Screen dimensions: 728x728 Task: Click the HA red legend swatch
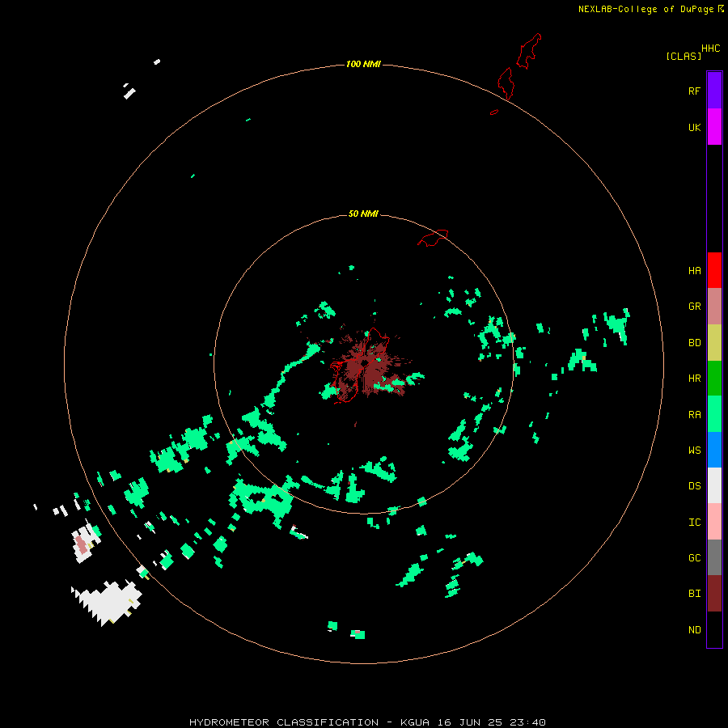(714, 270)
